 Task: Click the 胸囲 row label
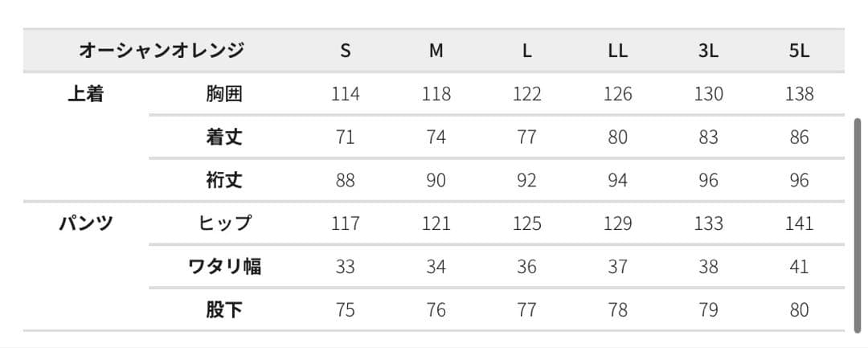(223, 94)
